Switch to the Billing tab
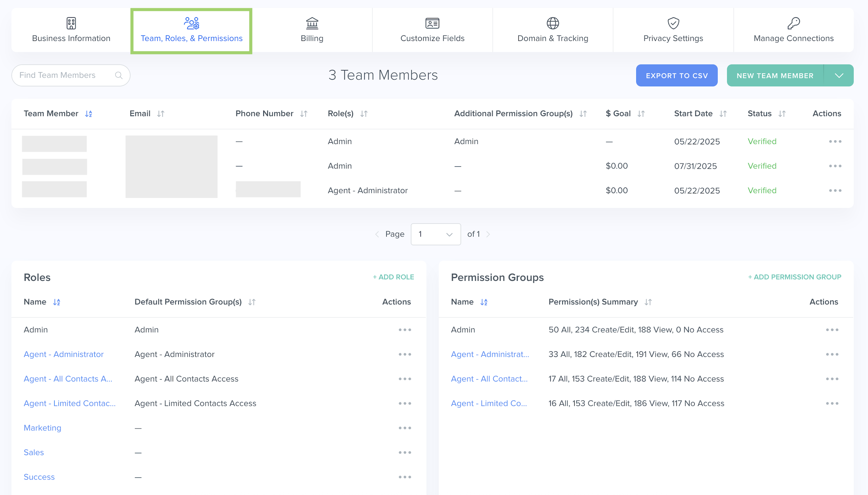The width and height of the screenshot is (868, 495). (312, 30)
